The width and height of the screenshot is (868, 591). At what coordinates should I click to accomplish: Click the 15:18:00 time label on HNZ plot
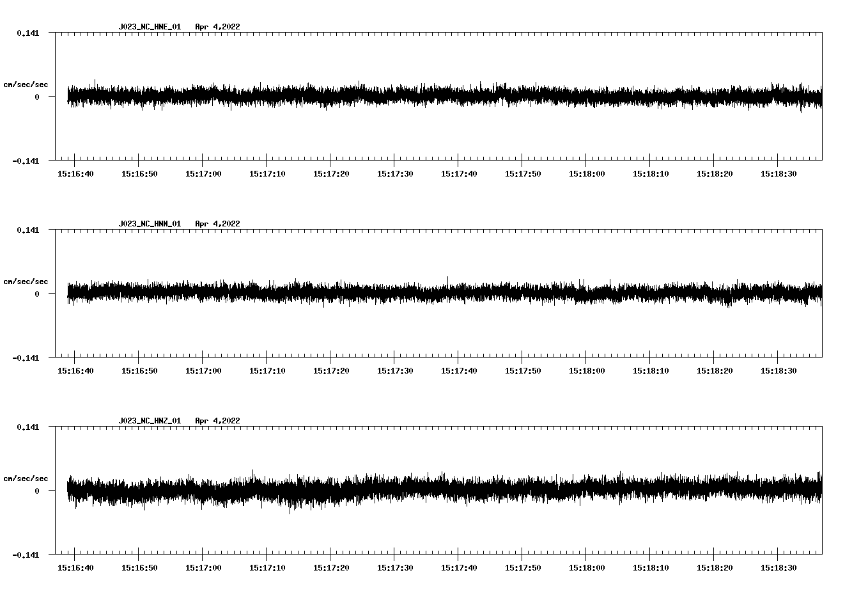[x=587, y=568]
